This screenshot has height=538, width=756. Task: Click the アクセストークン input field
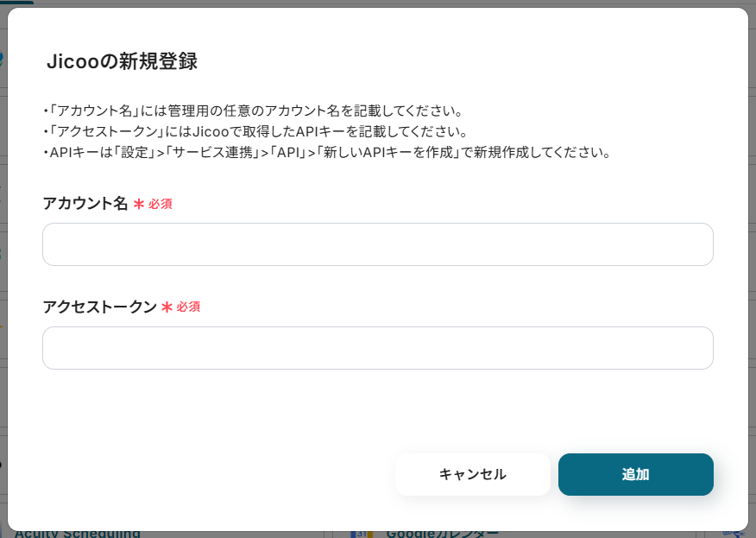pos(378,348)
